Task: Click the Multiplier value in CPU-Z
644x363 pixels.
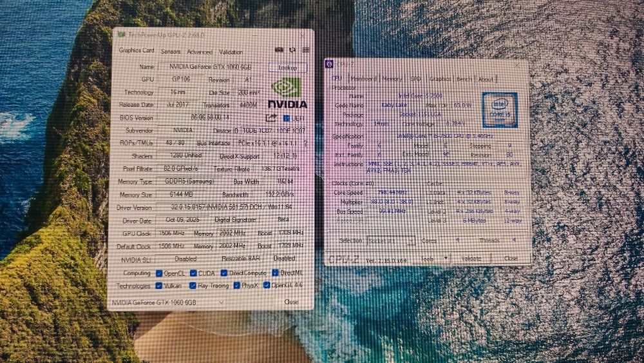Action: [x=392, y=202]
